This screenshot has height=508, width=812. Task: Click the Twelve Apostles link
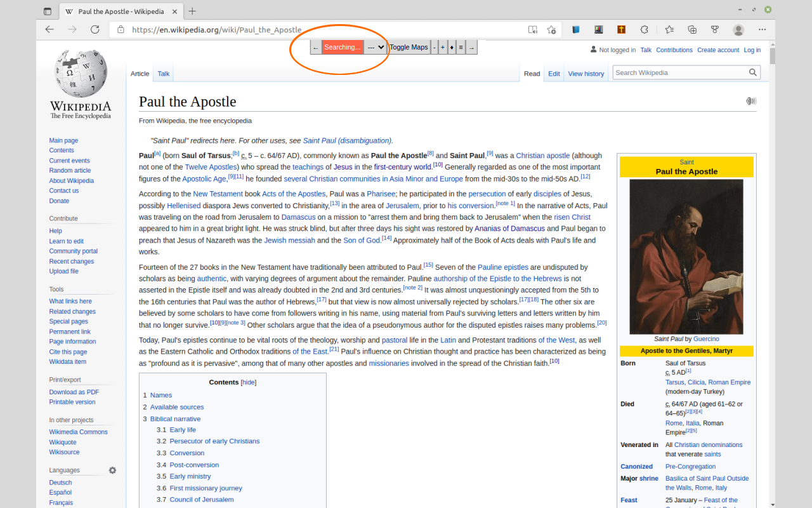[x=211, y=167]
